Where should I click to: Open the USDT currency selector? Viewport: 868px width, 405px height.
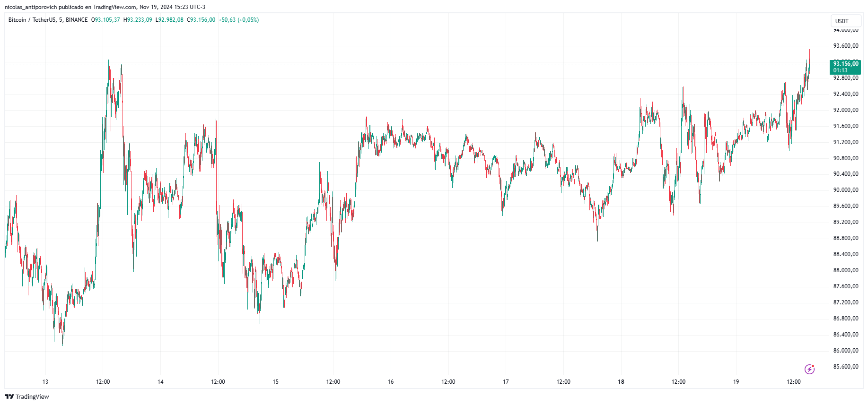click(846, 21)
